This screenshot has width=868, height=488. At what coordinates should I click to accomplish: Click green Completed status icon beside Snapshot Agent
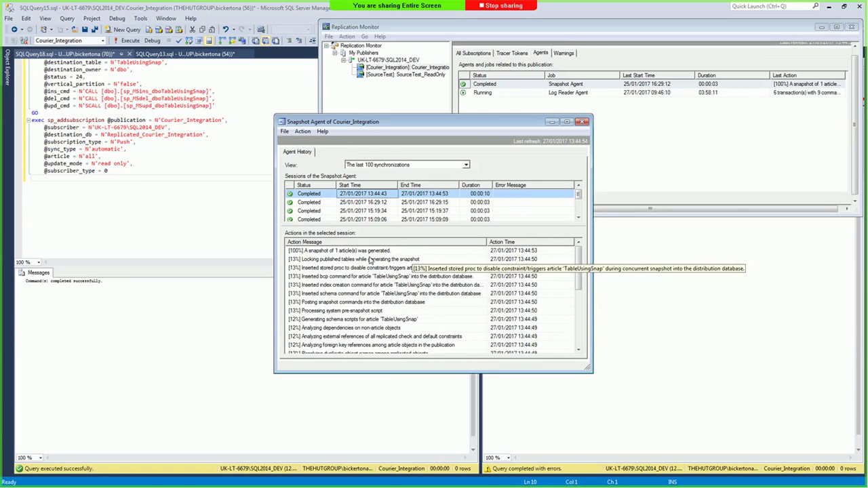coord(463,84)
